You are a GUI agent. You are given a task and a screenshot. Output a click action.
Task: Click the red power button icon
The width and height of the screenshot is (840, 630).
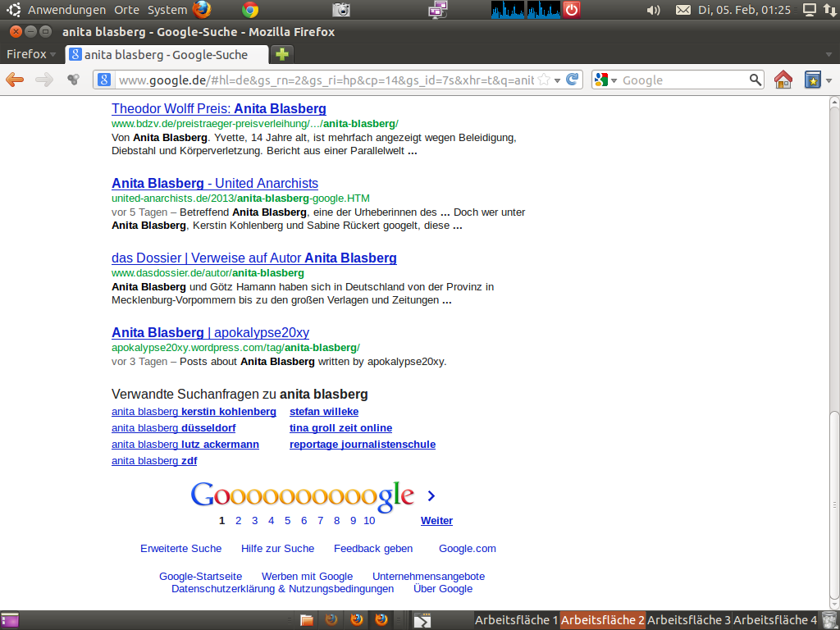(x=572, y=10)
